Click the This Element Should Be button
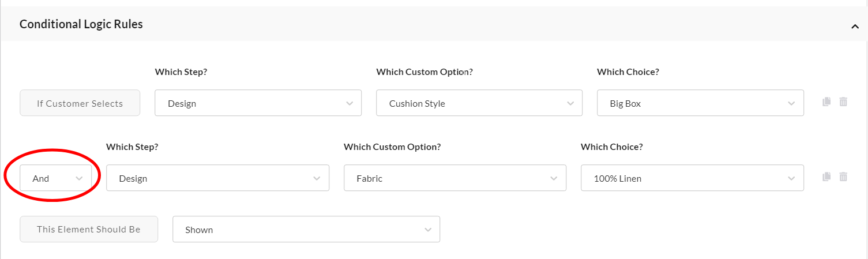Viewport: 868px width, 259px height. (x=89, y=230)
